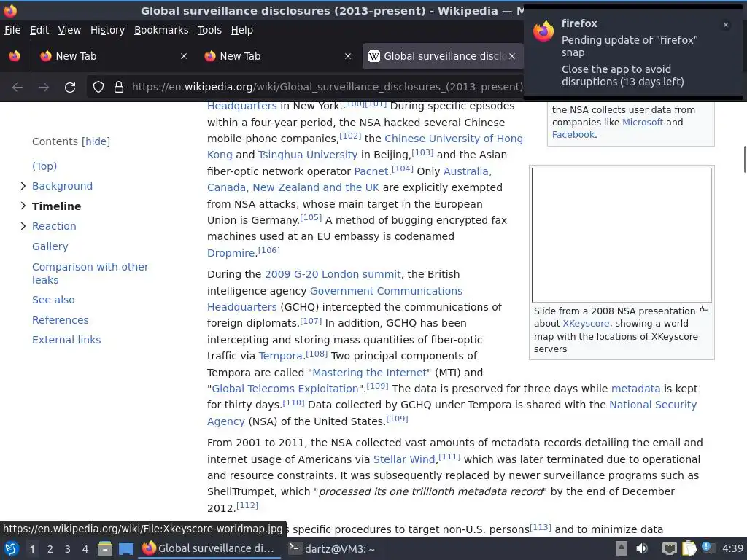Open the Stellar Wind link
Screen dimensions: 747x560
click(x=404, y=459)
